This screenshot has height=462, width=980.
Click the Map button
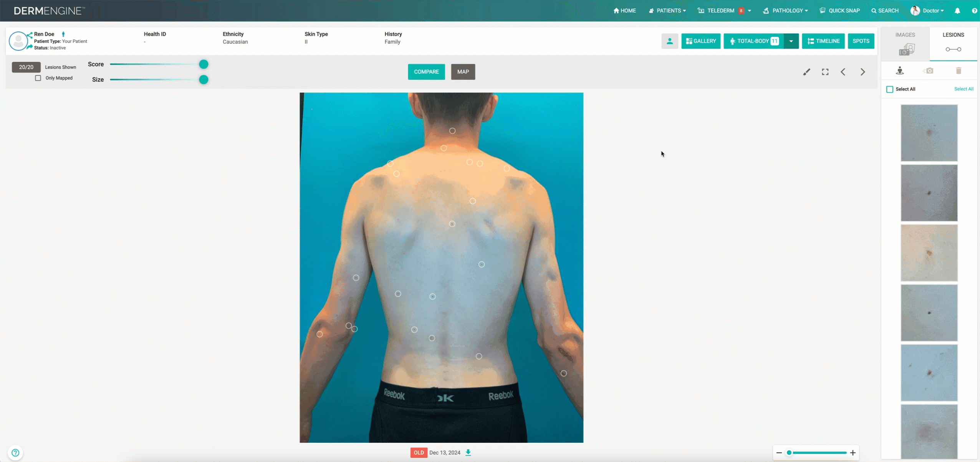(463, 71)
